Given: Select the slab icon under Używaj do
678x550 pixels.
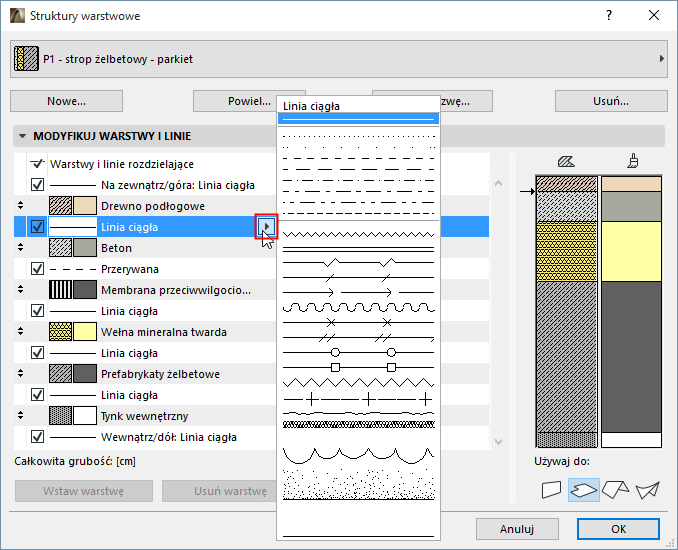Looking at the screenshot, I should pos(583,490).
